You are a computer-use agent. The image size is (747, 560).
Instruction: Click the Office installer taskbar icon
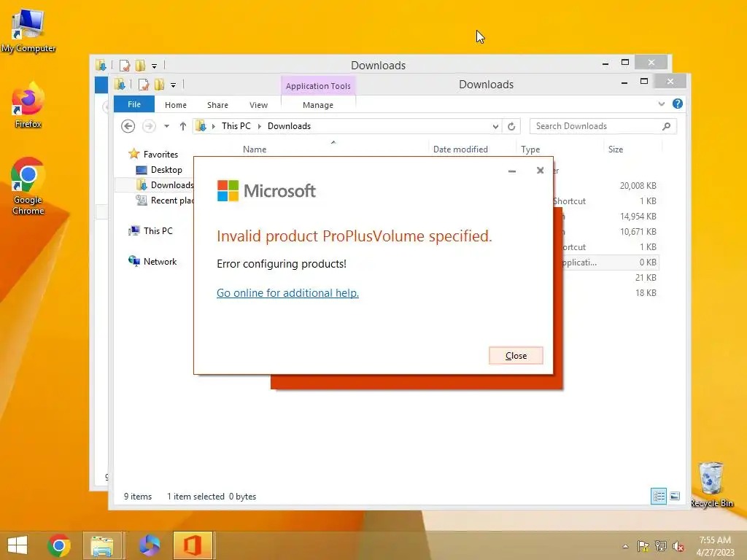193,545
